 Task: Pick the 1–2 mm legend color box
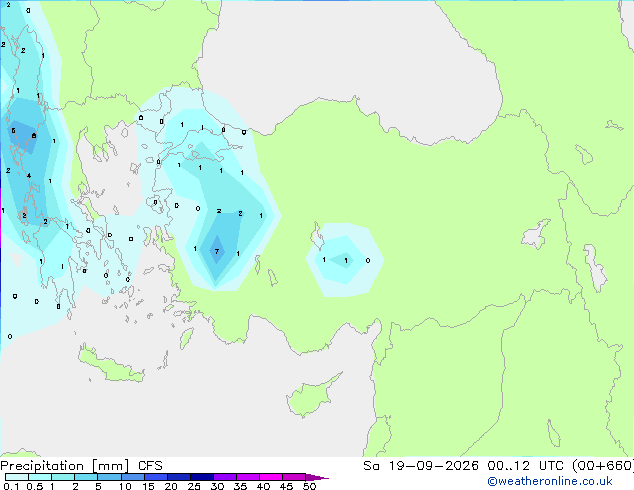pos(63,477)
